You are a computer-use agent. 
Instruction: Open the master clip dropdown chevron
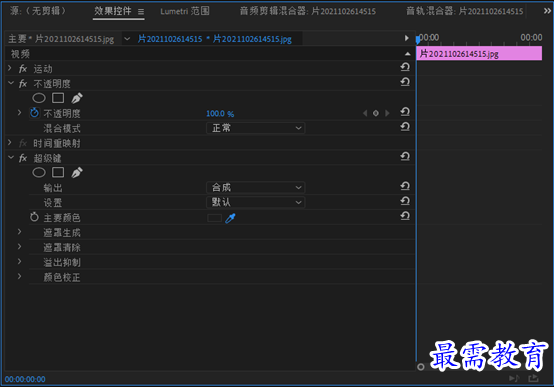127,39
